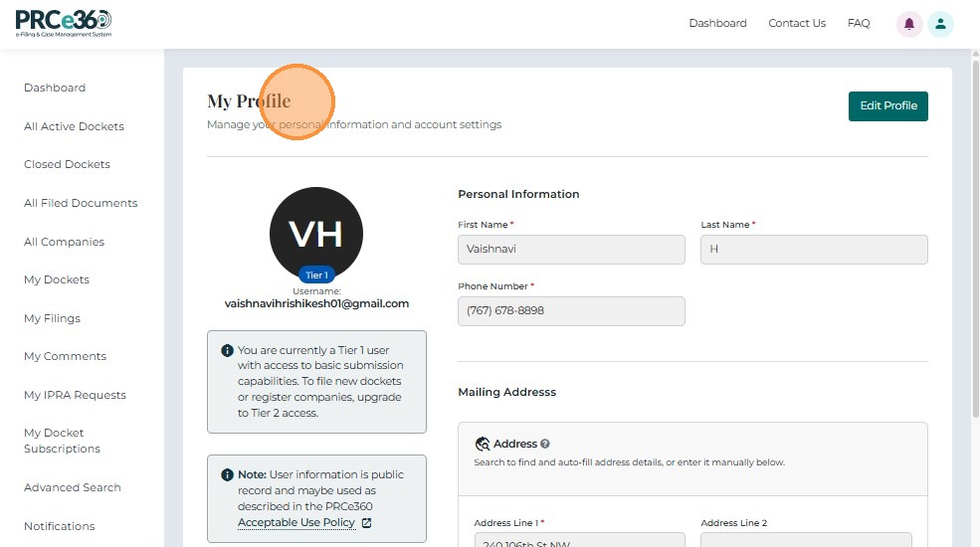Click the Tier 1 badge

coord(316,275)
